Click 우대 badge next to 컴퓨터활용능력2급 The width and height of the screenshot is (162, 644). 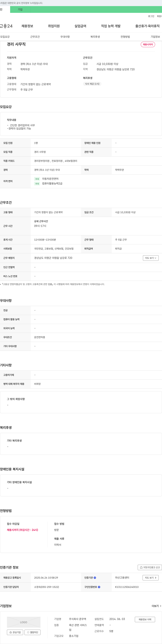(37, 184)
